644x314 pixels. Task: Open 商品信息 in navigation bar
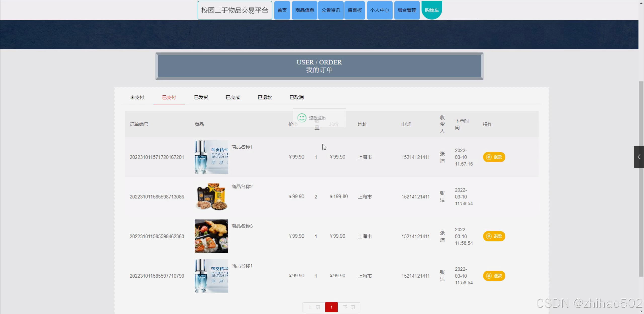click(x=305, y=10)
